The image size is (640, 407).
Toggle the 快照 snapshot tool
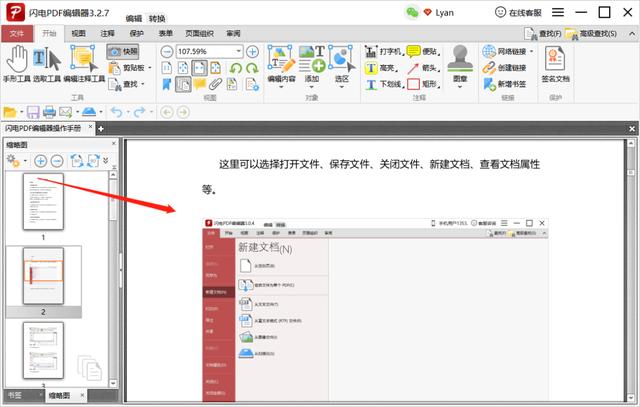pos(123,52)
